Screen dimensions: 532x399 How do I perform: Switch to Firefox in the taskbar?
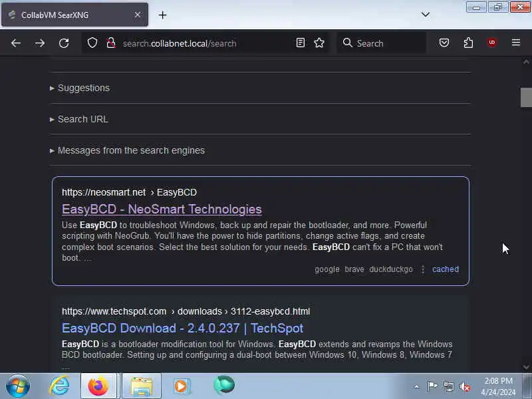click(98, 386)
